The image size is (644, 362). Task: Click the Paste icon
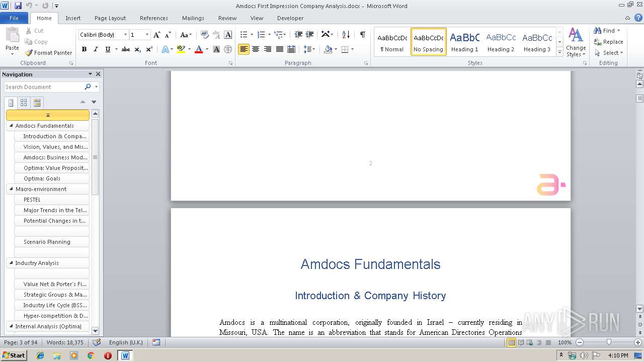click(x=12, y=36)
